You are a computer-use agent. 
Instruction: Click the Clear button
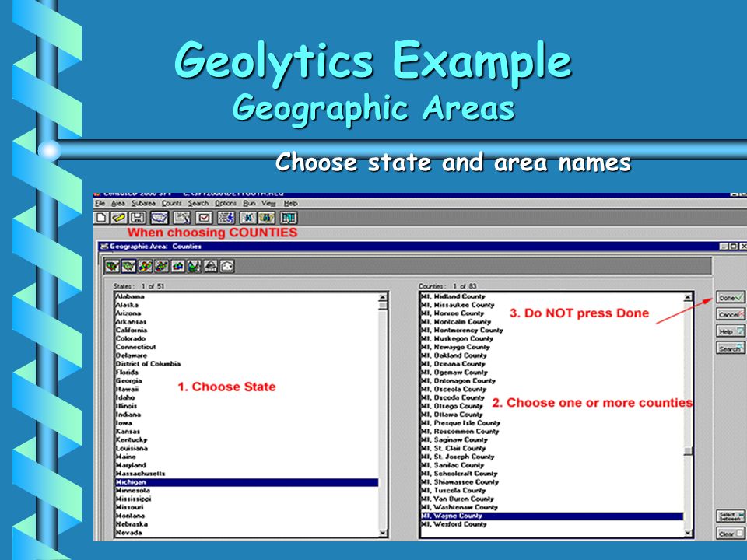click(x=731, y=534)
